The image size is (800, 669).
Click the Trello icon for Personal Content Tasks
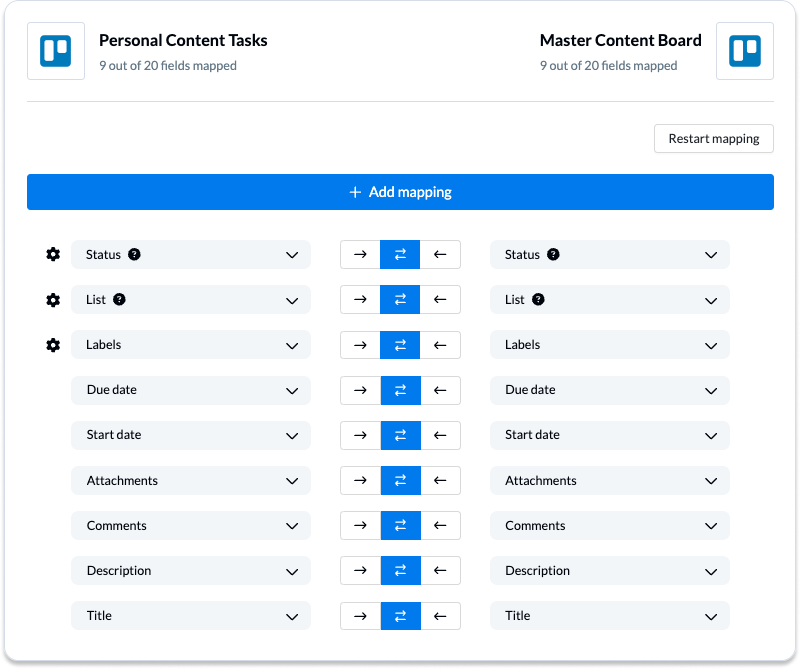(x=56, y=51)
